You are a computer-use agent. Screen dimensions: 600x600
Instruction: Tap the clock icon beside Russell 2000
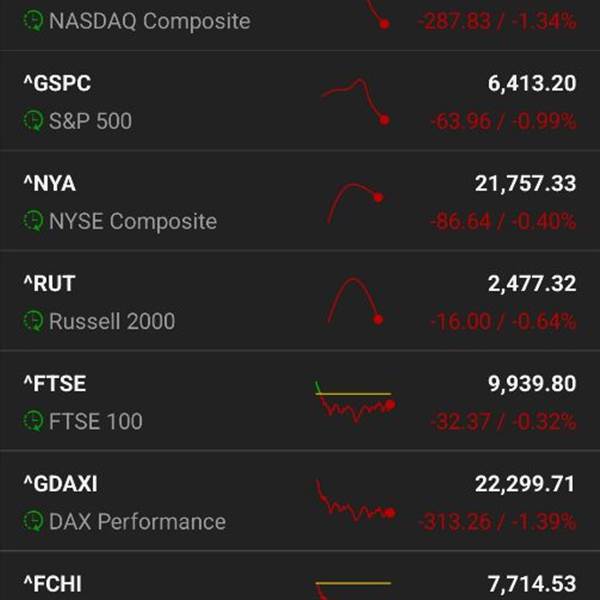(34, 321)
